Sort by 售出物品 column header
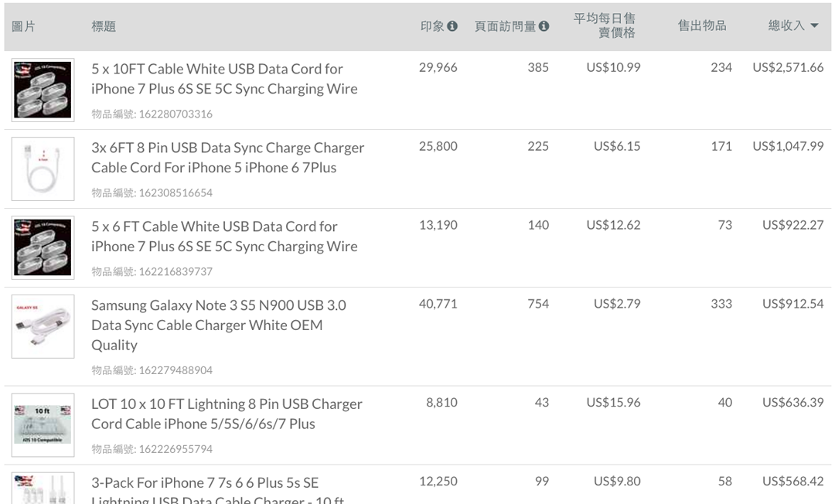Image resolution: width=835 pixels, height=504 pixels. pyautogui.click(x=702, y=26)
